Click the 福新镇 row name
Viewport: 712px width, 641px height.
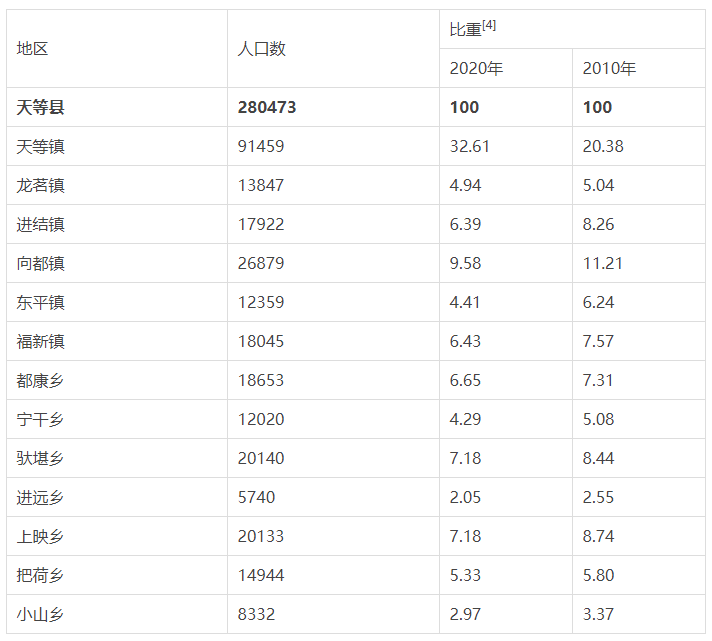coord(40,342)
